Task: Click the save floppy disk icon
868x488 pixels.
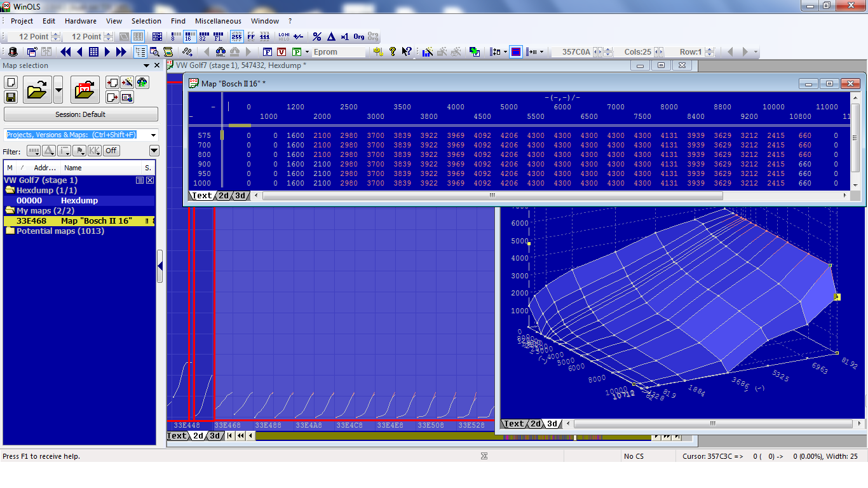Action: coord(11,97)
